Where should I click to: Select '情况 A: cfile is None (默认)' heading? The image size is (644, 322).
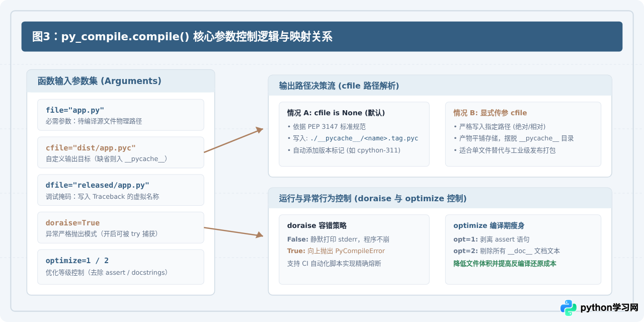336,113
